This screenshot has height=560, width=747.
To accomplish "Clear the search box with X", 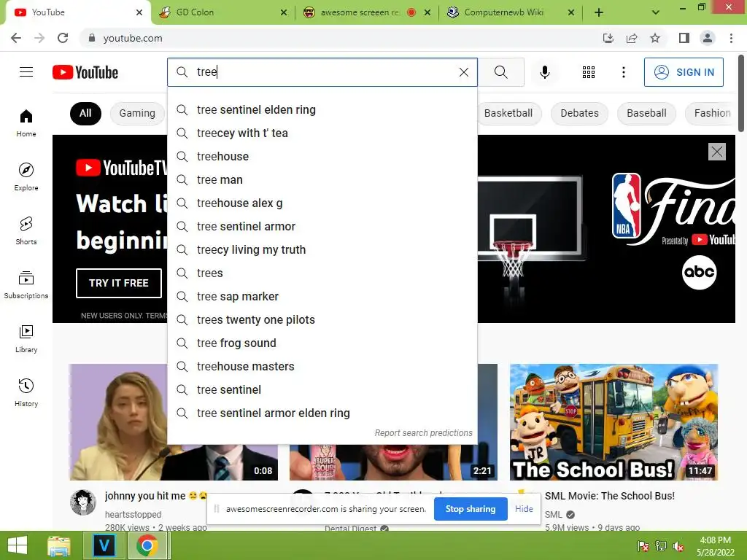I will click(x=463, y=72).
